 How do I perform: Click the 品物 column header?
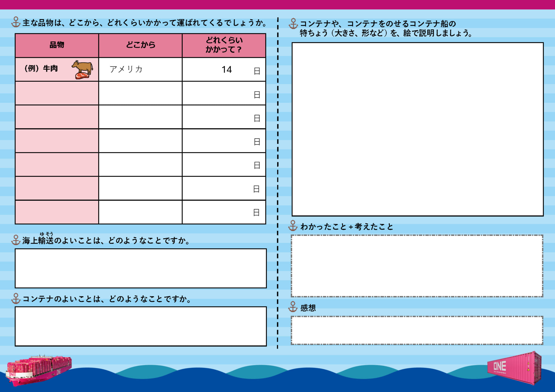pyautogui.click(x=57, y=45)
